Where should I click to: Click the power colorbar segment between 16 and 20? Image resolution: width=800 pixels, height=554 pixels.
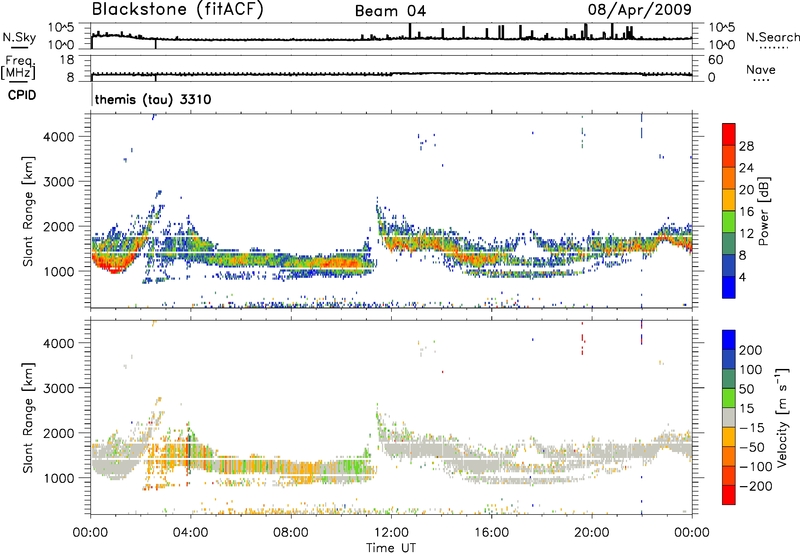click(x=729, y=200)
